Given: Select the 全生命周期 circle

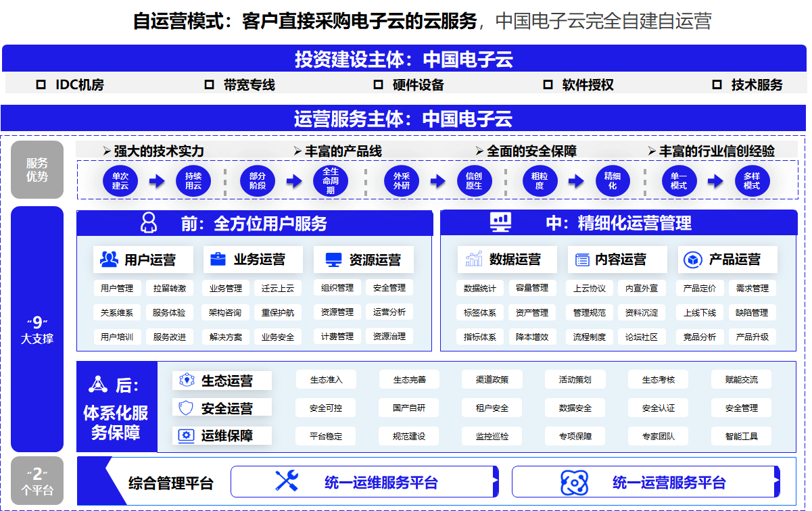Looking at the screenshot, I should coord(330,180).
